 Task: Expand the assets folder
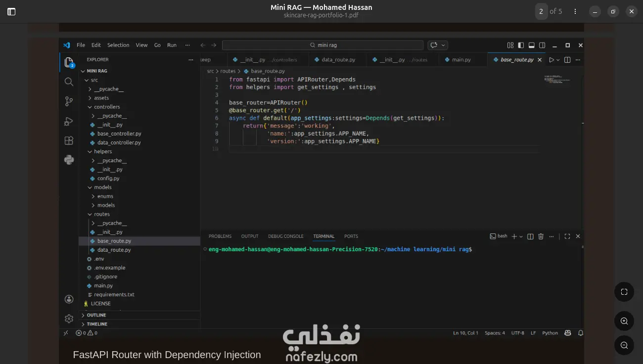(x=90, y=98)
